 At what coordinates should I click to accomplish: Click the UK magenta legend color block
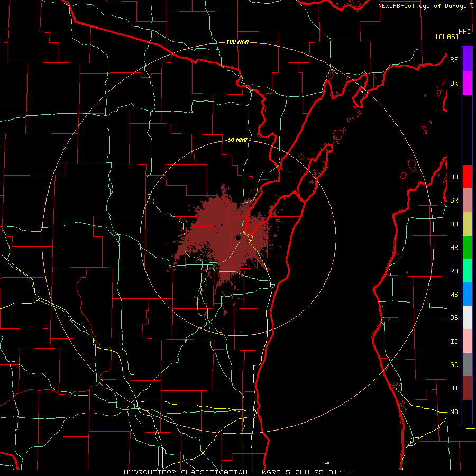click(x=467, y=83)
